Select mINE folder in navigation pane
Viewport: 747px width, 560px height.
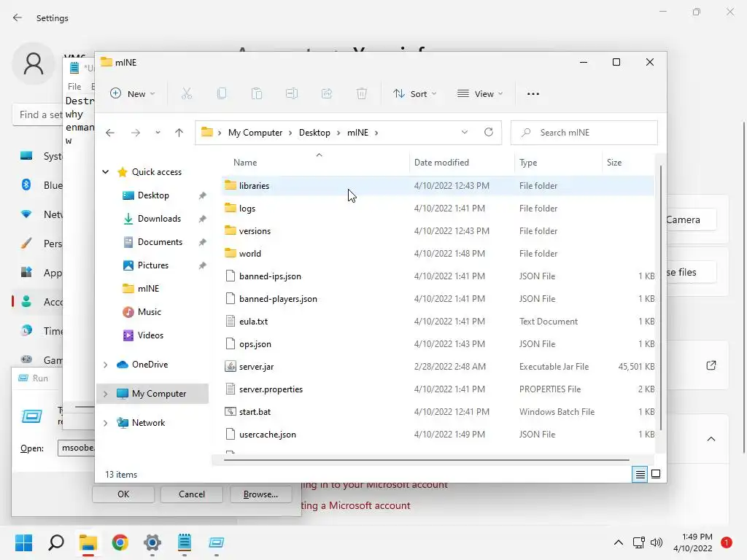[147, 289]
